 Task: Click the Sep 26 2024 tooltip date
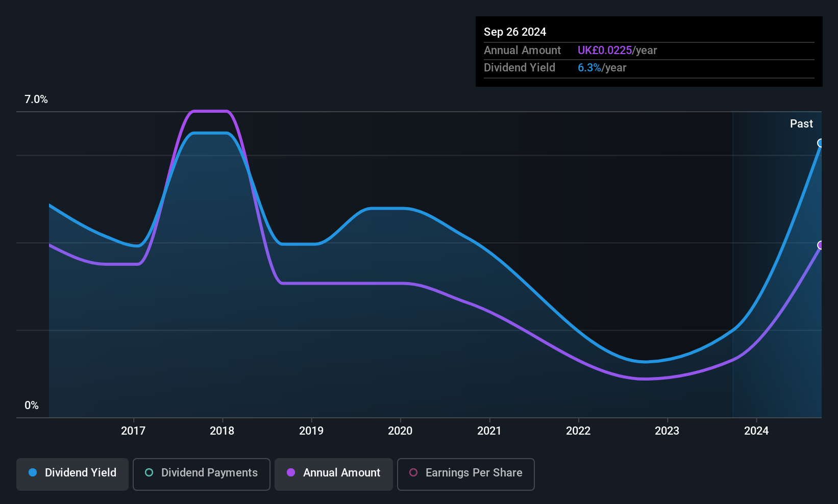(515, 32)
